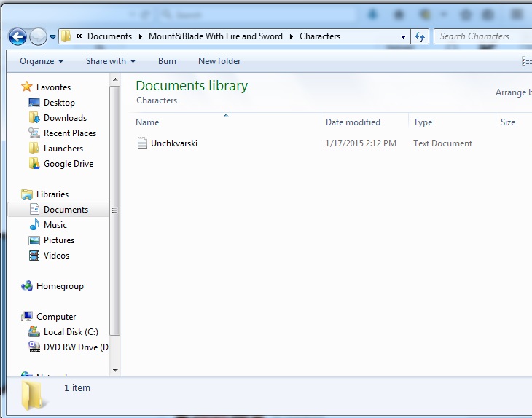
Task: Click the Text Document type cell
Action: click(x=442, y=143)
